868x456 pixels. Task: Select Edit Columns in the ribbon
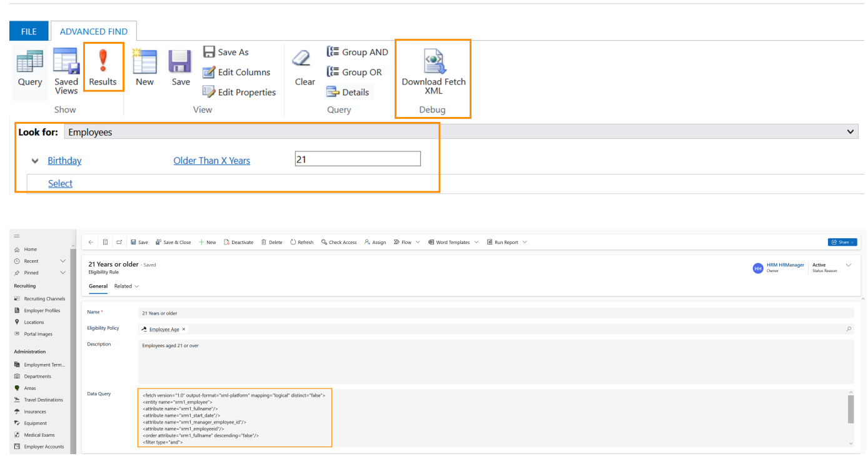click(236, 73)
